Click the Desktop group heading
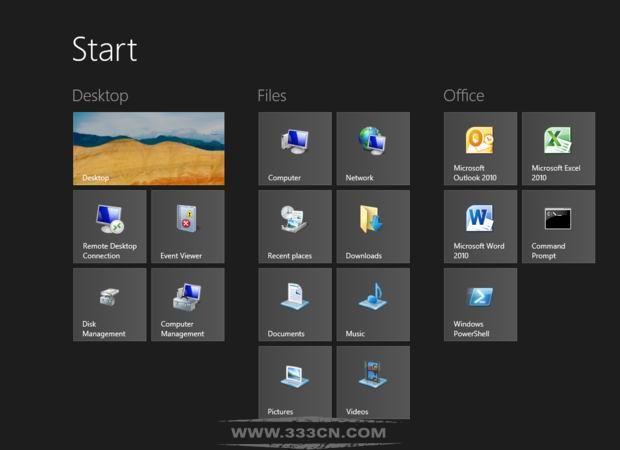 pyautogui.click(x=100, y=96)
